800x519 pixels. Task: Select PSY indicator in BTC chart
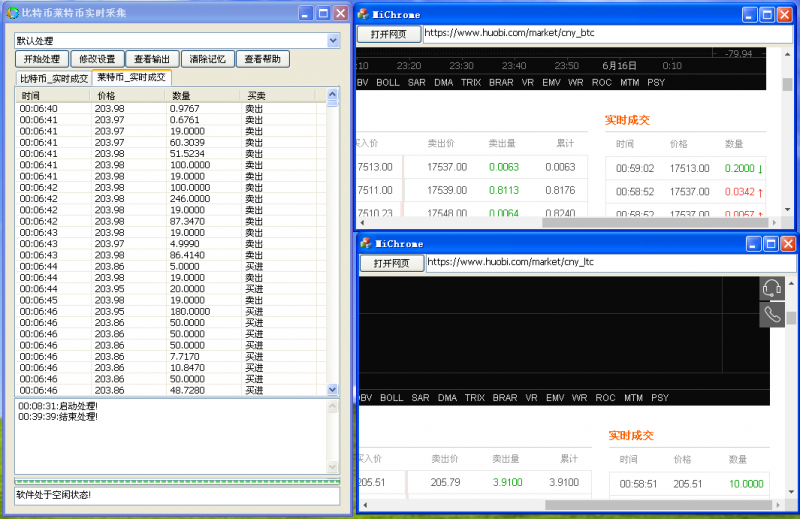pos(656,82)
